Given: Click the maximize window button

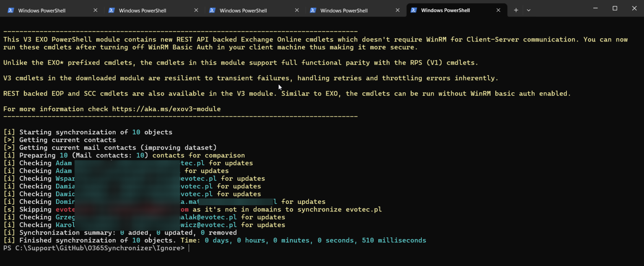Looking at the screenshot, I should (x=615, y=8).
